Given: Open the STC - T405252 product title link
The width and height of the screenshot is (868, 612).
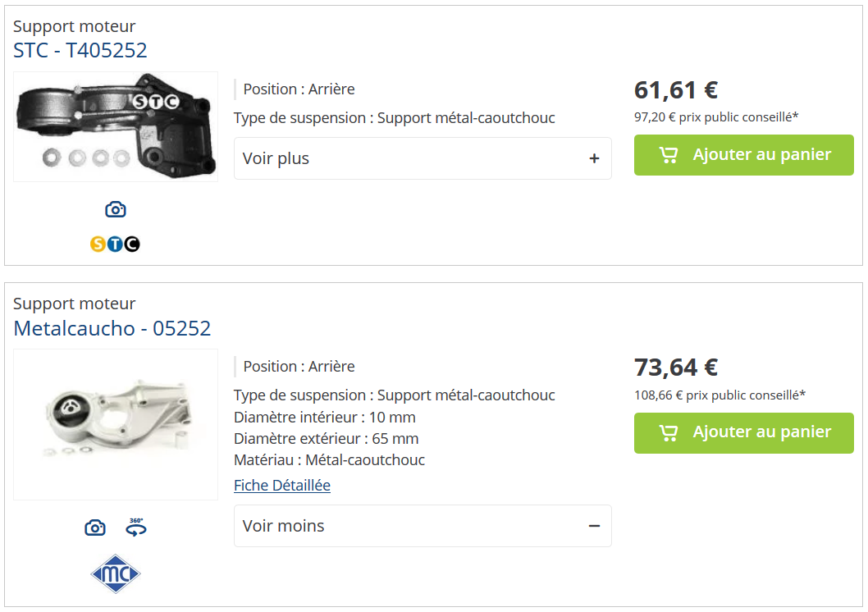Looking at the screenshot, I should [80, 51].
